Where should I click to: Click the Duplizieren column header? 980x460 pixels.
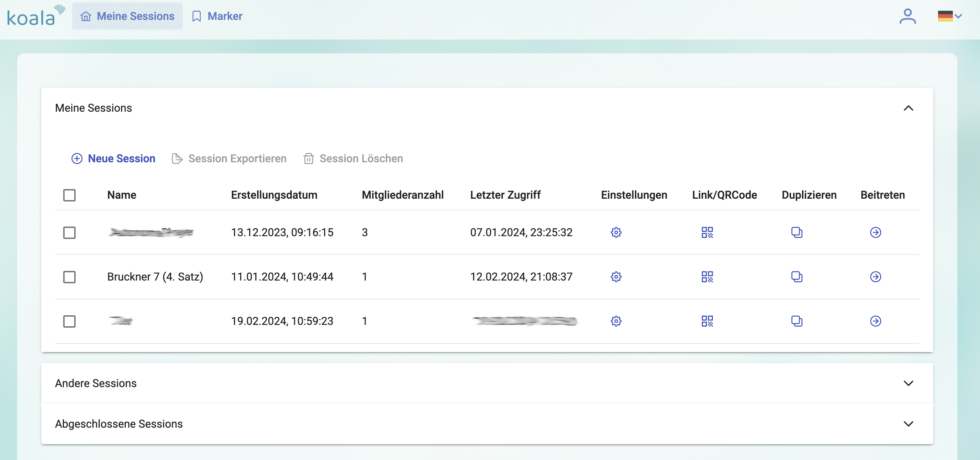(809, 195)
